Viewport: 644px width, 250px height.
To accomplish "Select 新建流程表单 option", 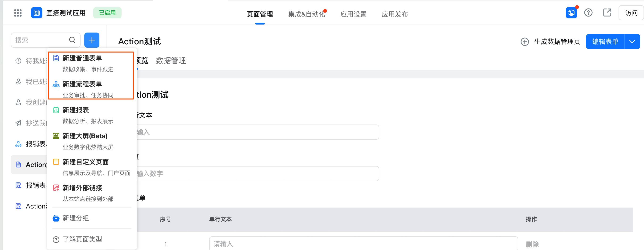I will click(x=82, y=84).
